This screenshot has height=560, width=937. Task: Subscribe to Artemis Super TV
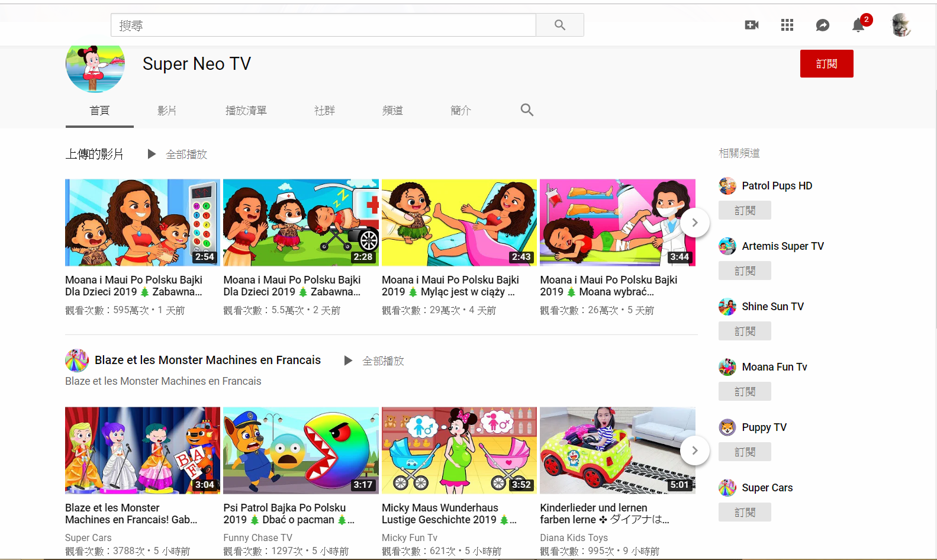pos(745,271)
